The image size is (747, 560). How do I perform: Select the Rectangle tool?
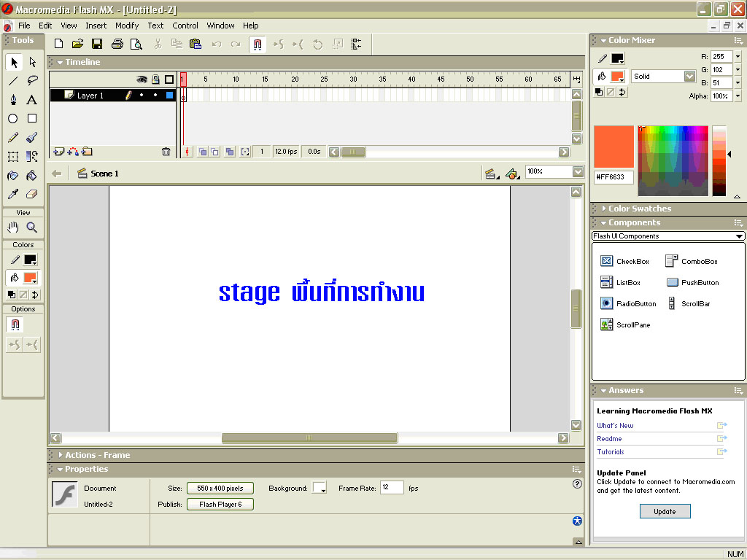pyautogui.click(x=32, y=118)
